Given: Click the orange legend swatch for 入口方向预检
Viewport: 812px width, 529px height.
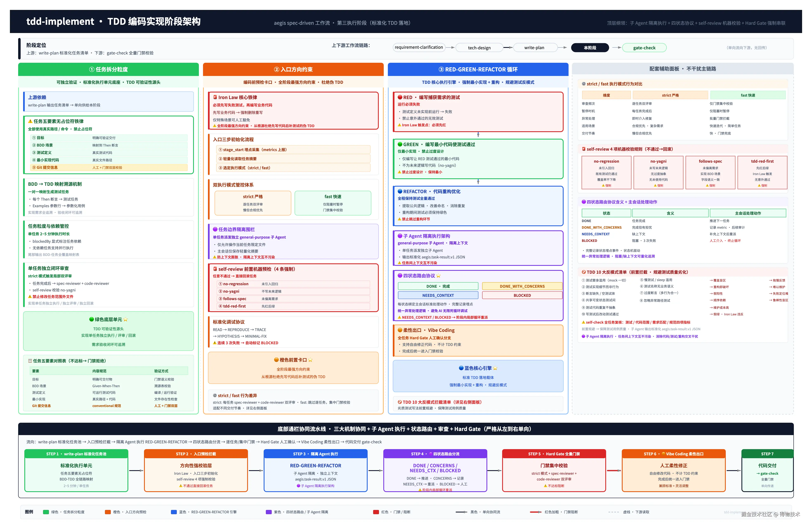Looking at the screenshot, I should click(x=108, y=512).
